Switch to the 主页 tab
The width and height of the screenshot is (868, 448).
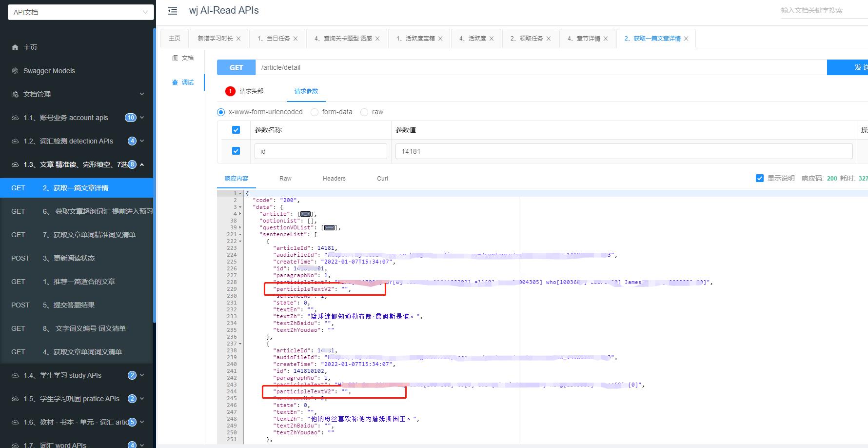[175, 39]
